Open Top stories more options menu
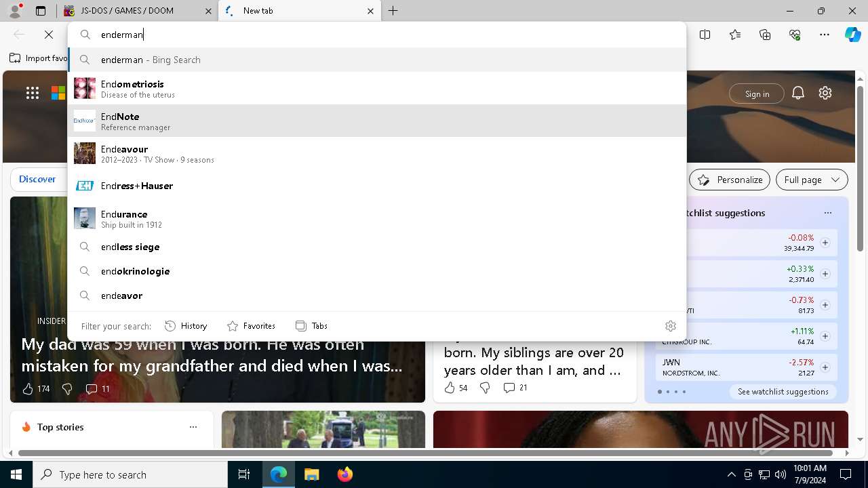 coord(193,427)
